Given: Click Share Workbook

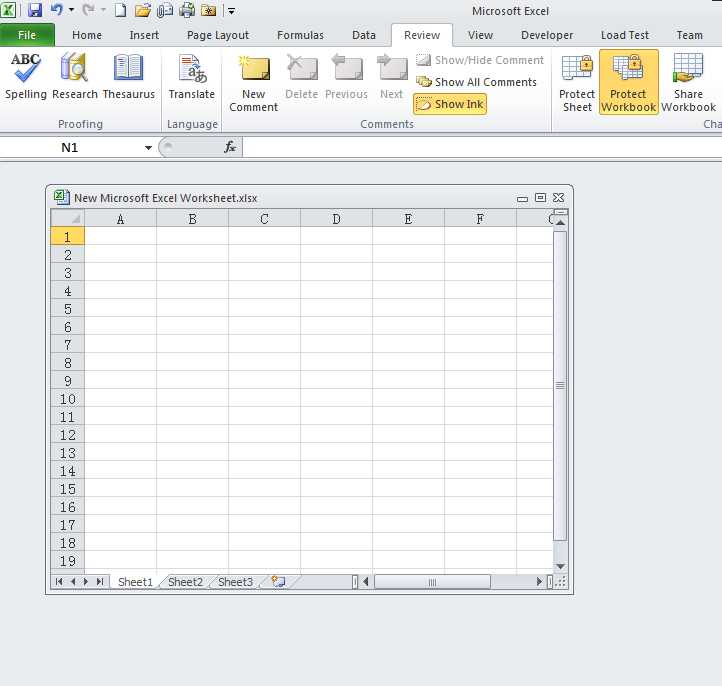Looking at the screenshot, I should point(688,83).
